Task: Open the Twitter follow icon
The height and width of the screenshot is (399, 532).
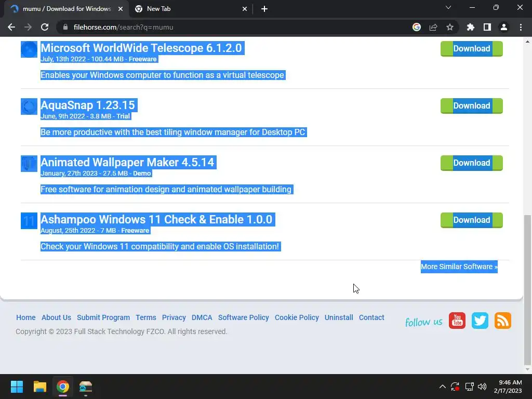Action: [x=480, y=321]
